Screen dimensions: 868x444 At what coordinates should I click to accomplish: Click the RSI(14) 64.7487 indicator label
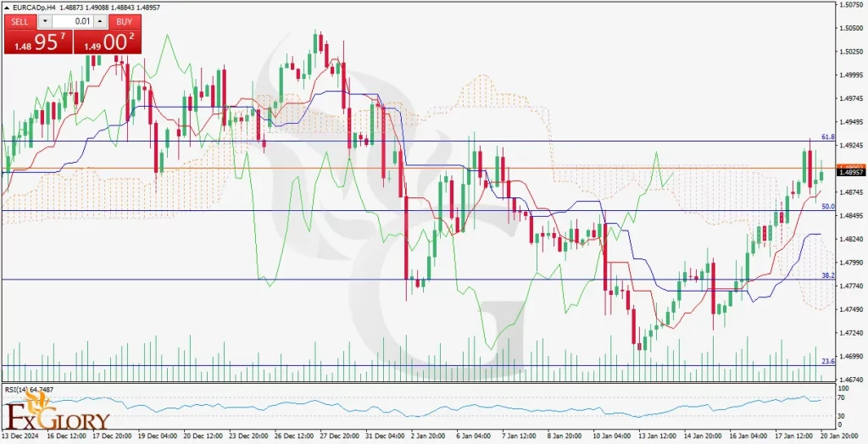(30, 390)
